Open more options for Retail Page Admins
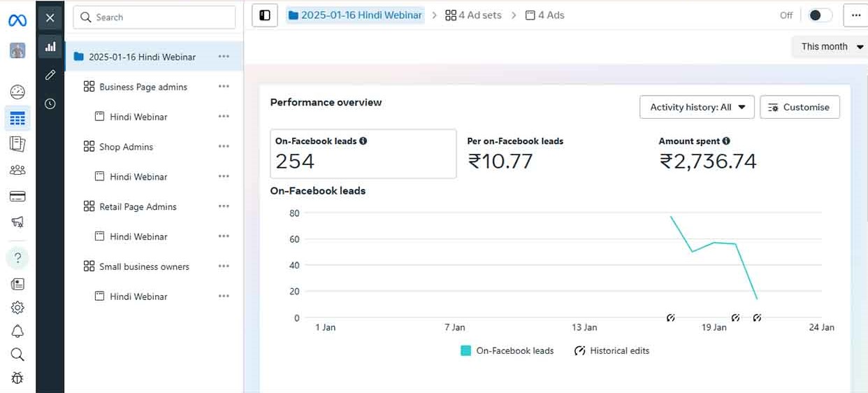The width and height of the screenshot is (868, 393). click(224, 207)
